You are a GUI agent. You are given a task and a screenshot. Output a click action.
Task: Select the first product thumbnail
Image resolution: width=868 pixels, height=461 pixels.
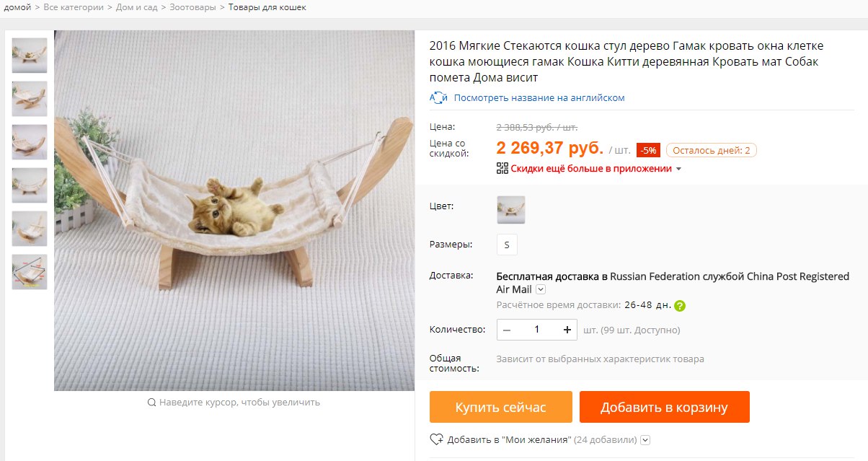click(30, 56)
